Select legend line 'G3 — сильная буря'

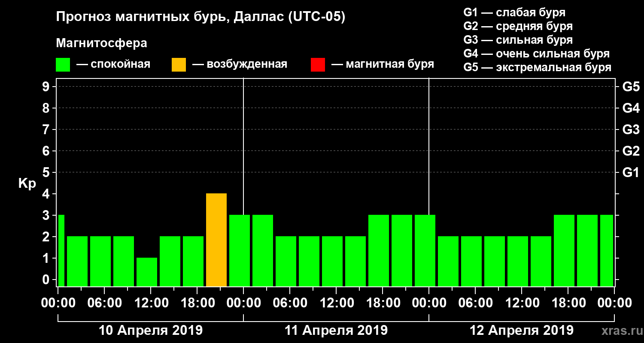(x=518, y=40)
